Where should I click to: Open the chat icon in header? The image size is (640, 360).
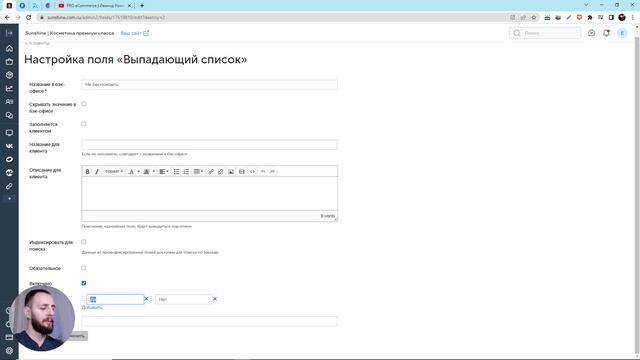[591, 33]
